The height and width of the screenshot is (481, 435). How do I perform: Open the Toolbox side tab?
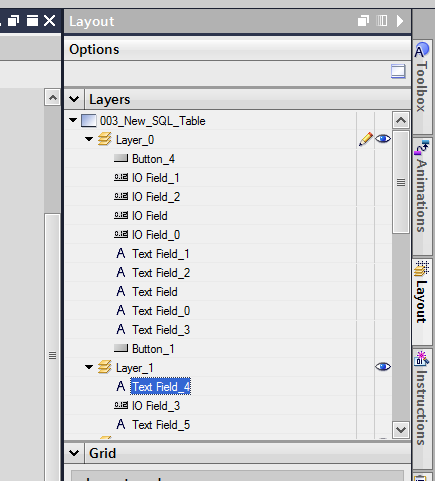(x=422, y=87)
